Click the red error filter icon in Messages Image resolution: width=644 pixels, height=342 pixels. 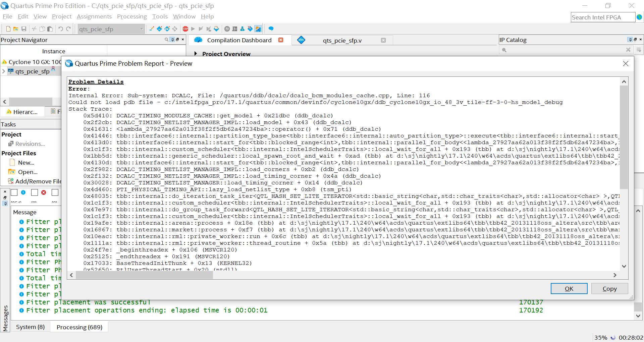pos(44,192)
